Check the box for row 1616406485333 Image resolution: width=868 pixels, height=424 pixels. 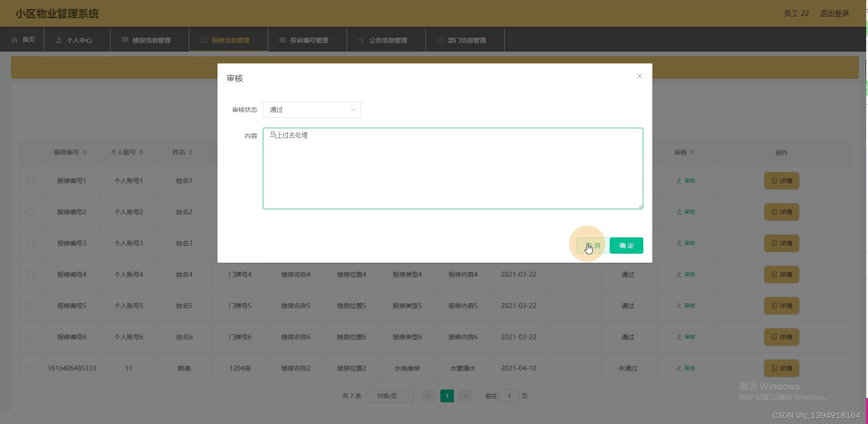point(31,368)
